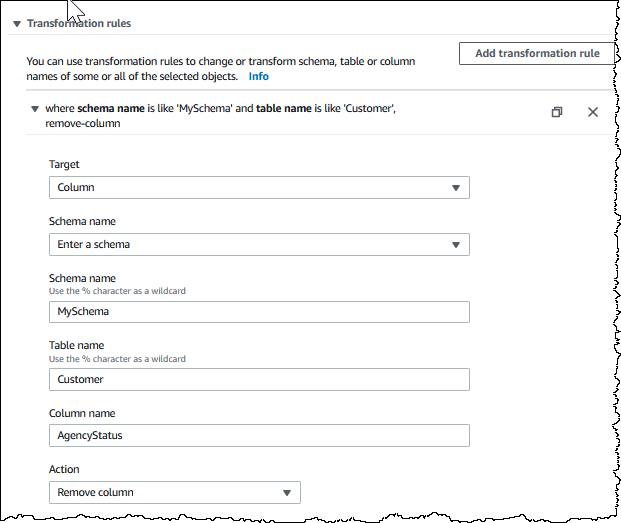
Task: Collapse the remove-column rule using its triangle
Action: point(35,109)
